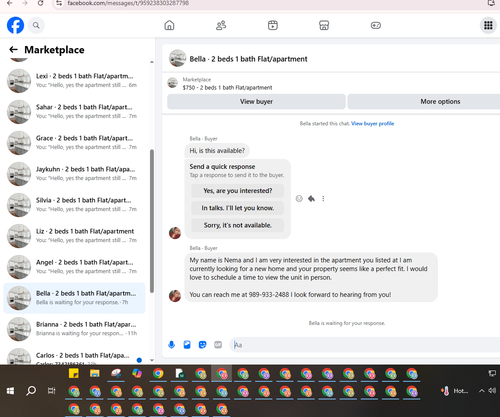Open the Angel conversation
Viewport: 500px width, 417px height.
tap(74, 267)
